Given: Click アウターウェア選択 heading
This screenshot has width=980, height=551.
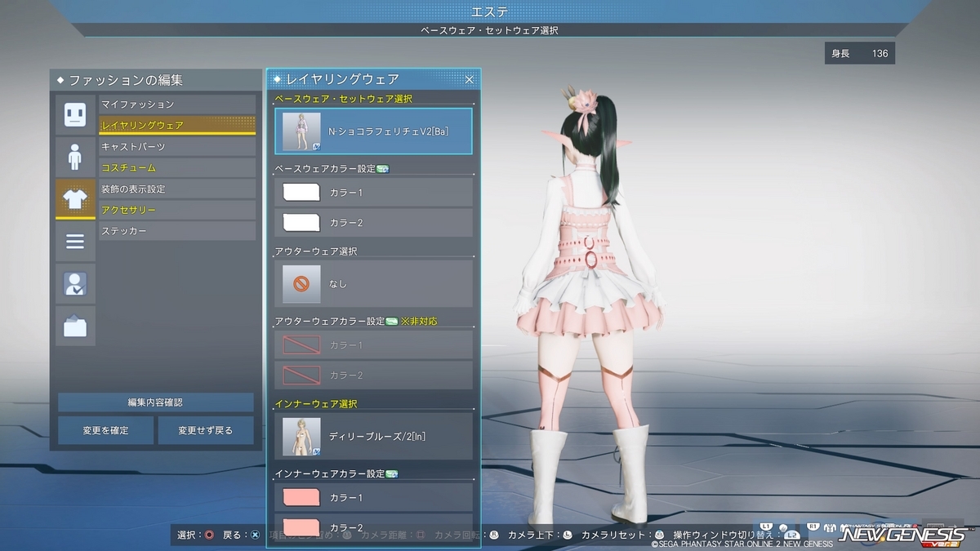Looking at the screenshot, I should click(x=316, y=251).
